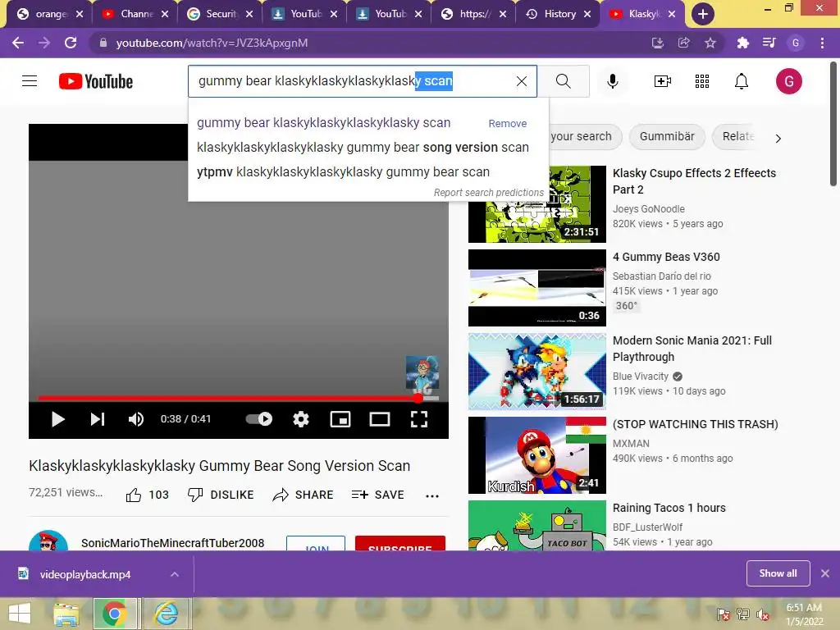Open the more actions ellipsis below the video
This screenshot has height=630, width=840.
[x=432, y=495]
